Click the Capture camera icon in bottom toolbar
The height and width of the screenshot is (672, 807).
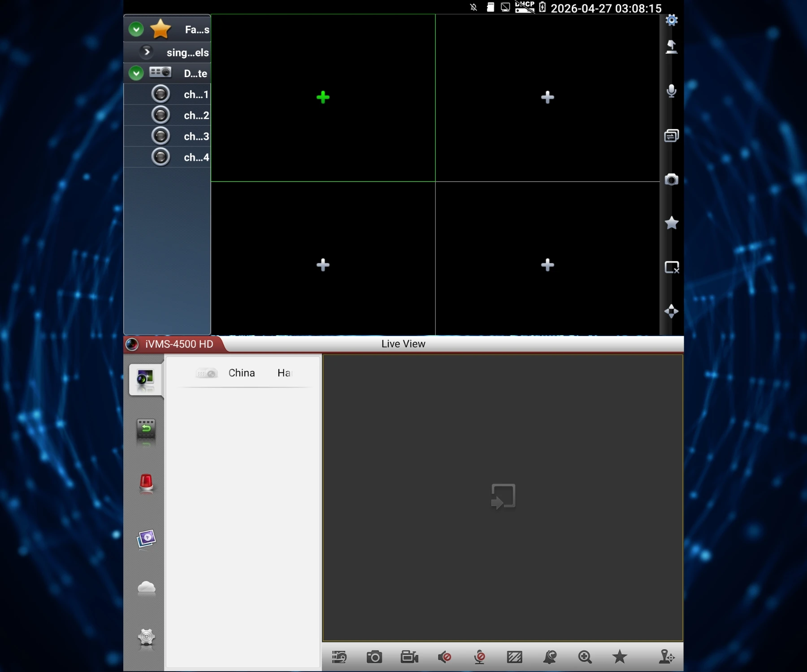click(x=374, y=657)
